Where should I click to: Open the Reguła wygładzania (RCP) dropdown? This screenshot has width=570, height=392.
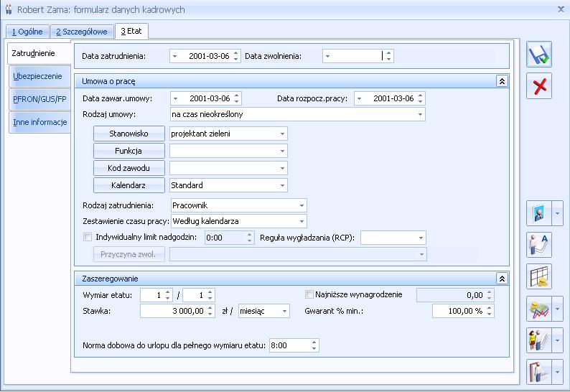click(421, 238)
